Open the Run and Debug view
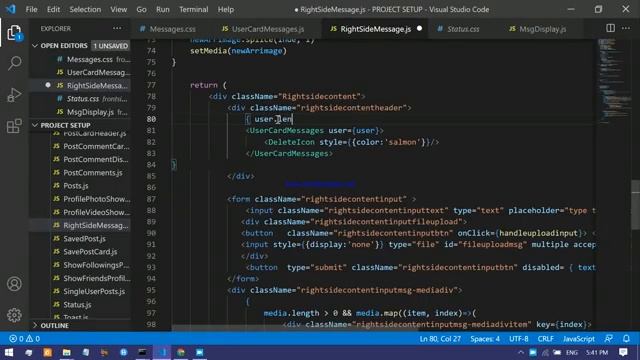The image size is (640, 360). click(x=14, y=95)
